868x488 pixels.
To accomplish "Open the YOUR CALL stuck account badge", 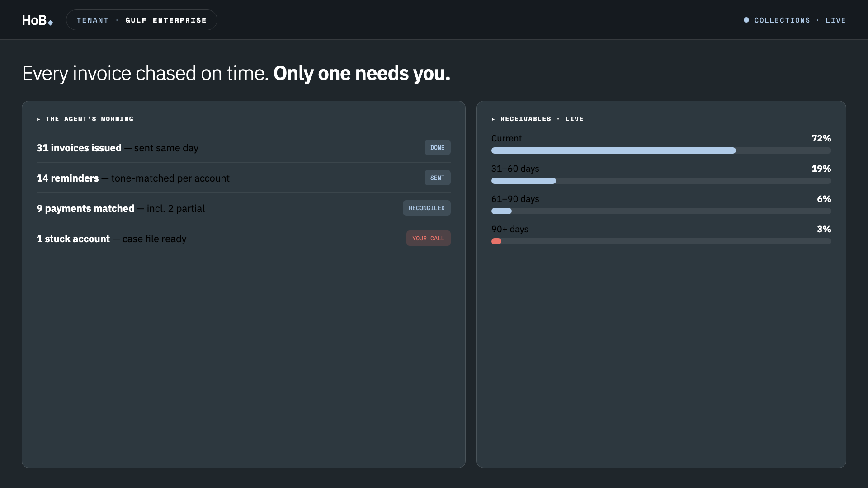I will 428,238.
